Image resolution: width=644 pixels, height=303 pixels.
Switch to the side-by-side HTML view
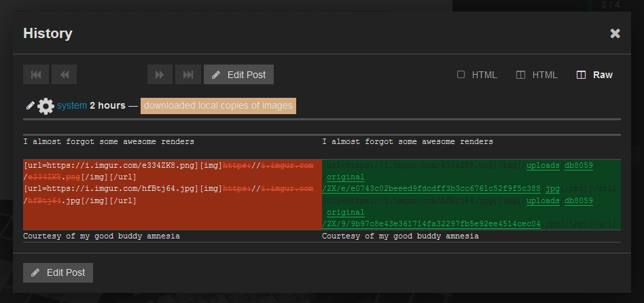(x=537, y=75)
